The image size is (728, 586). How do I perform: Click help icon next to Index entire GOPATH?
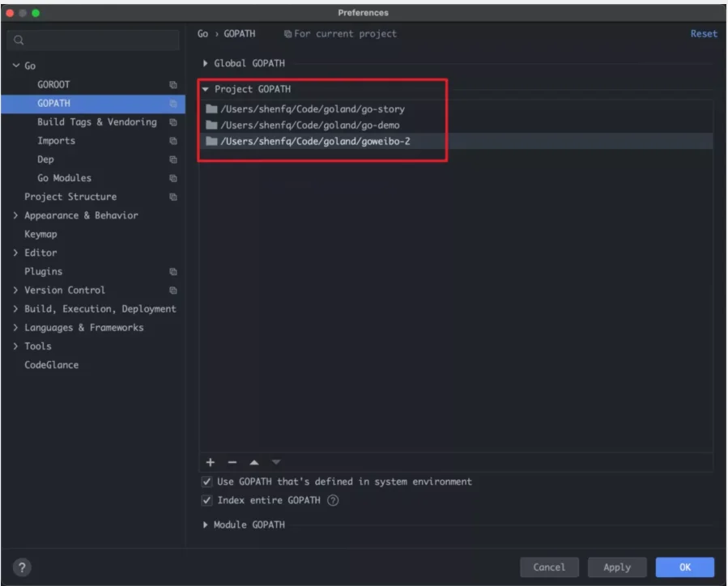coord(333,500)
